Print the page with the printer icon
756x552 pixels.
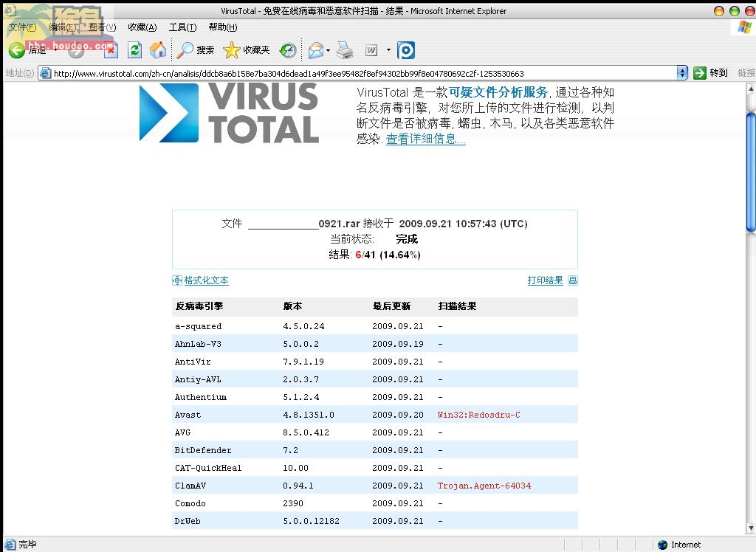click(x=345, y=50)
